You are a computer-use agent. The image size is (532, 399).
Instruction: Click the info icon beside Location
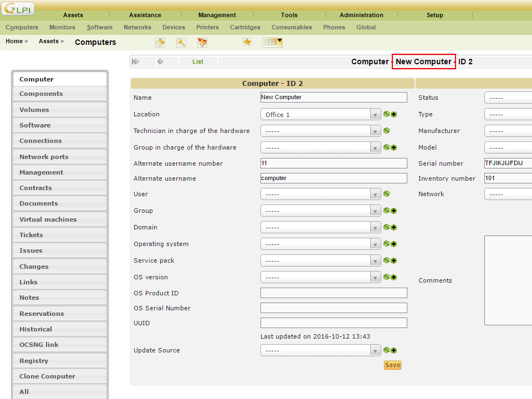pyautogui.click(x=386, y=114)
